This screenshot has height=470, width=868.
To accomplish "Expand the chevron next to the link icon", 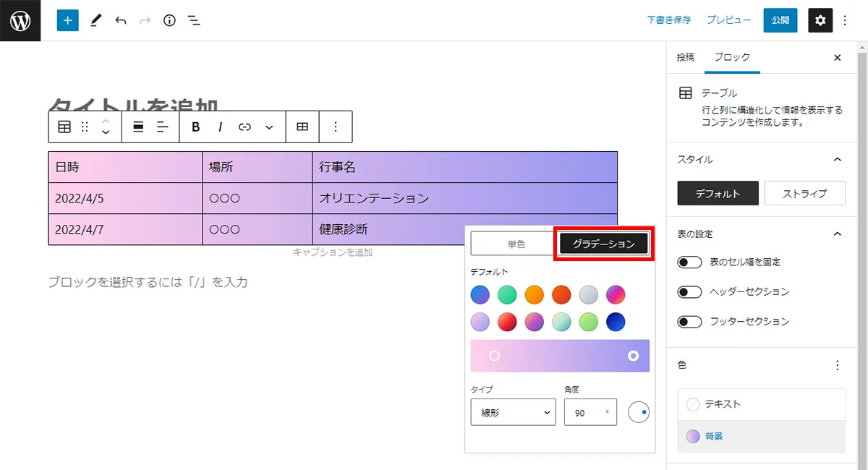I will 268,127.
